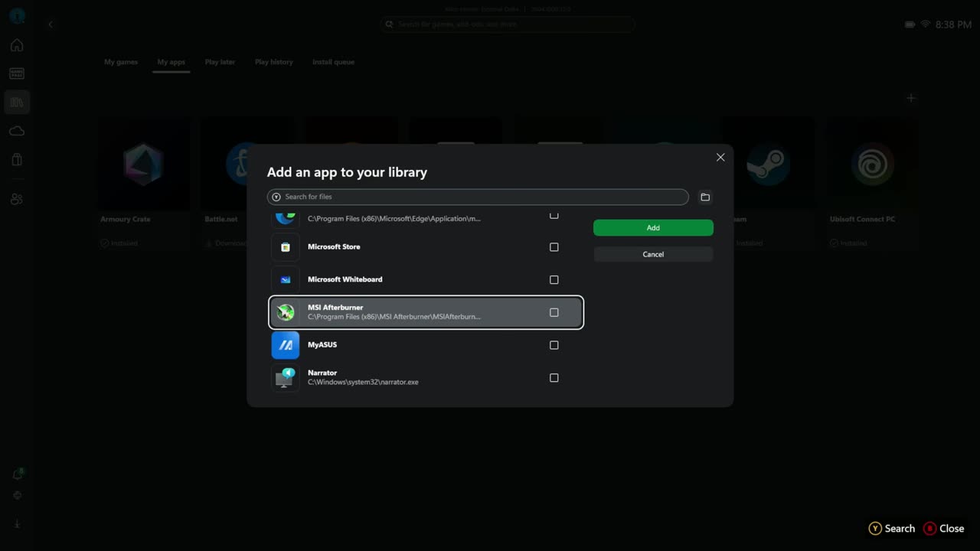The image size is (980, 551).
Task: Click the MSI Afterburner app icon
Action: (x=286, y=312)
